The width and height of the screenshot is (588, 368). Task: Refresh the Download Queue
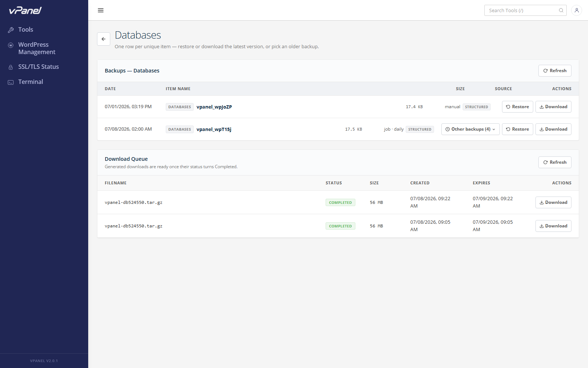(x=555, y=162)
